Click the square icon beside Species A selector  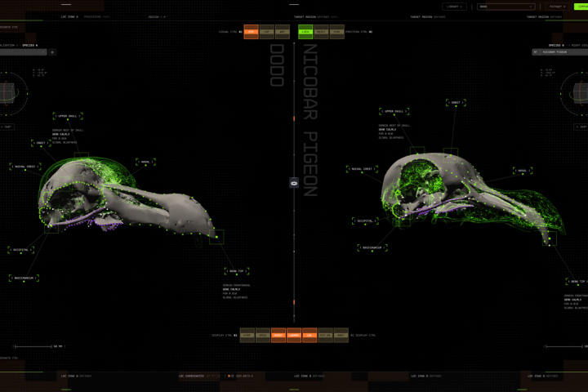coord(52,52)
